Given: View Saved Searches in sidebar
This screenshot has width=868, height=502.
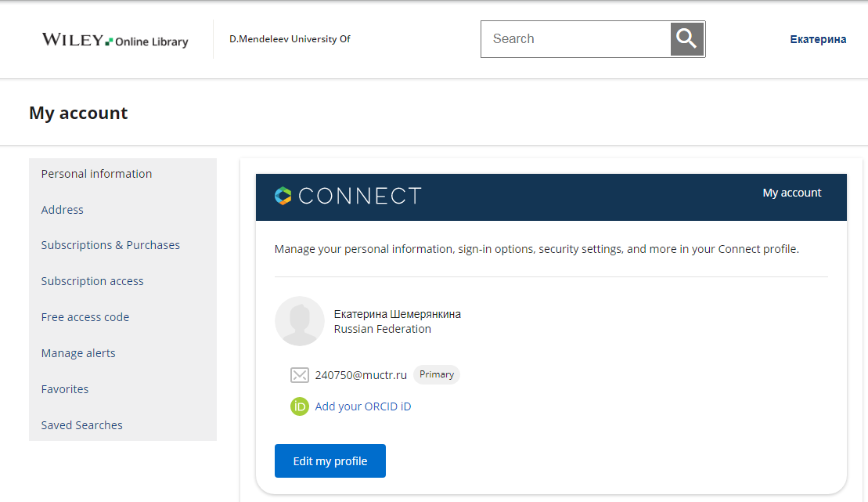Looking at the screenshot, I should pyautogui.click(x=82, y=425).
